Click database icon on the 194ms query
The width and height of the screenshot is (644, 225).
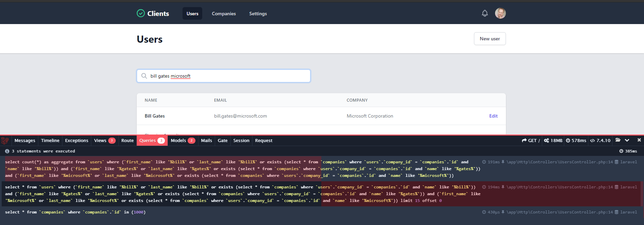[617, 187]
